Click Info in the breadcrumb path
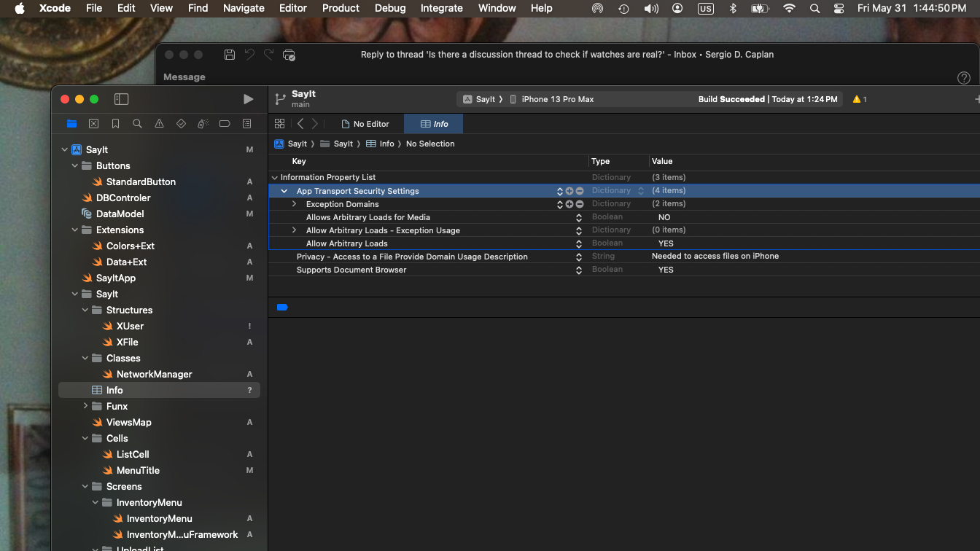The image size is (980, 551). coord(381,144)
